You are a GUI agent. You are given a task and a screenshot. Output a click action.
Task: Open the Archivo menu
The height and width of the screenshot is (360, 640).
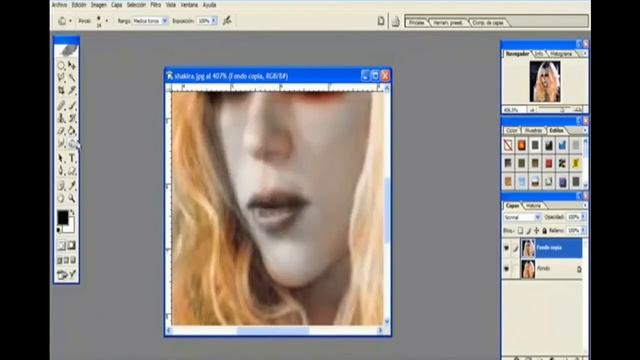click(x=60, y=5)
